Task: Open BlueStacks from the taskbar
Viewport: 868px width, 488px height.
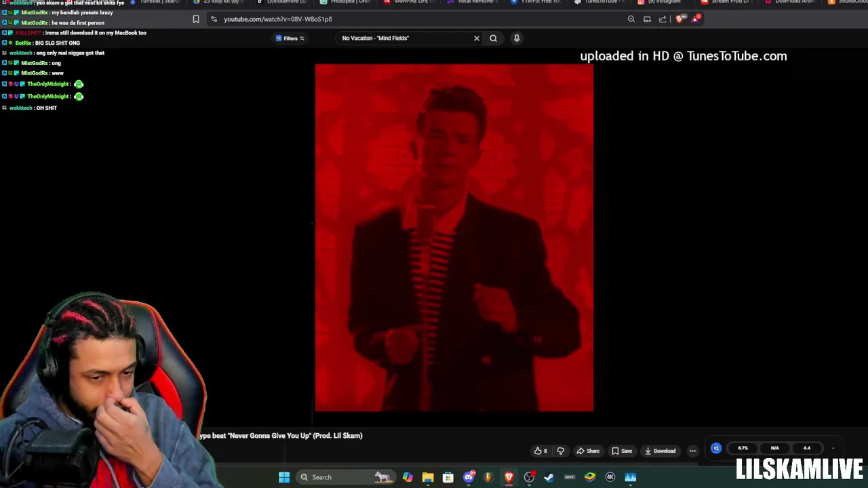Action: 590,477
